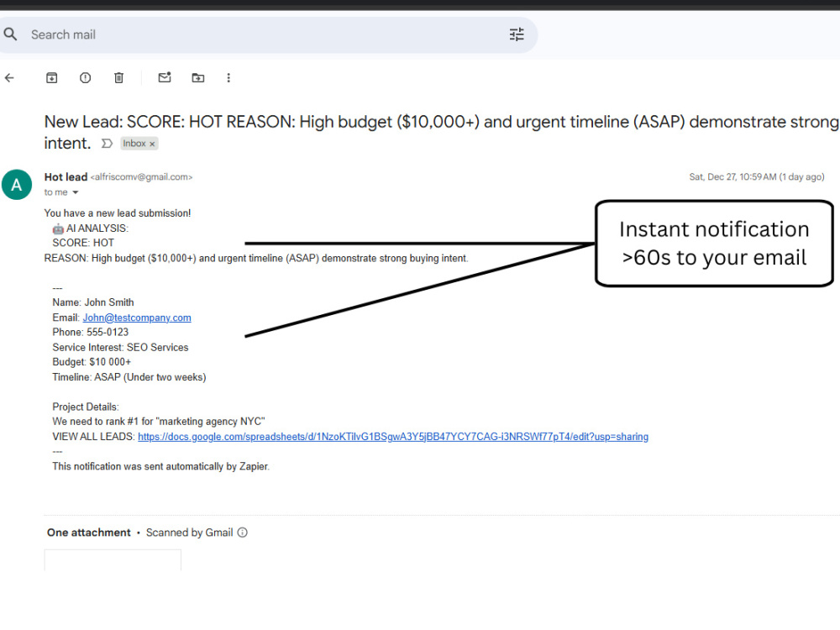Delete this email with trash icon
Image resolution: width=840 pixels, height=630 pixels.
(119, 78)
